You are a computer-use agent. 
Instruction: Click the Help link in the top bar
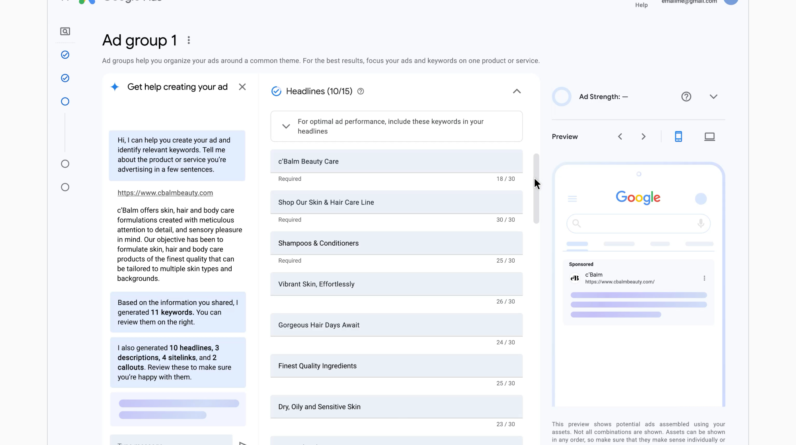pos(641,5)
